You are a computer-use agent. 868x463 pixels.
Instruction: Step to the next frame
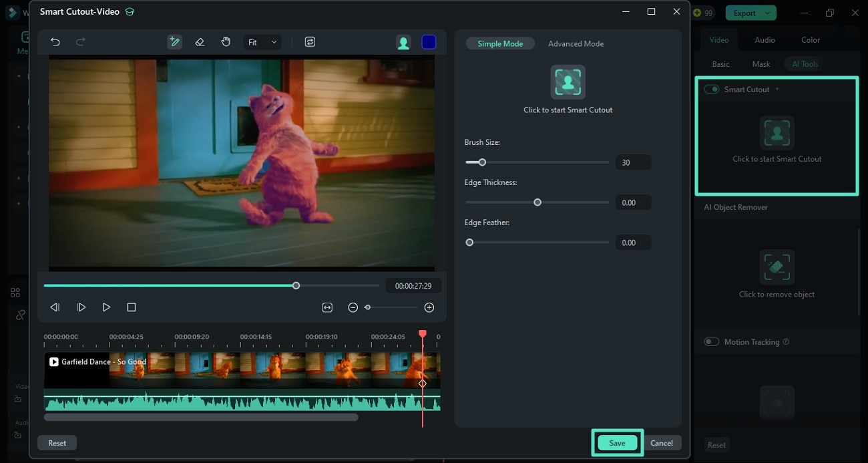(x=81, y=307)
